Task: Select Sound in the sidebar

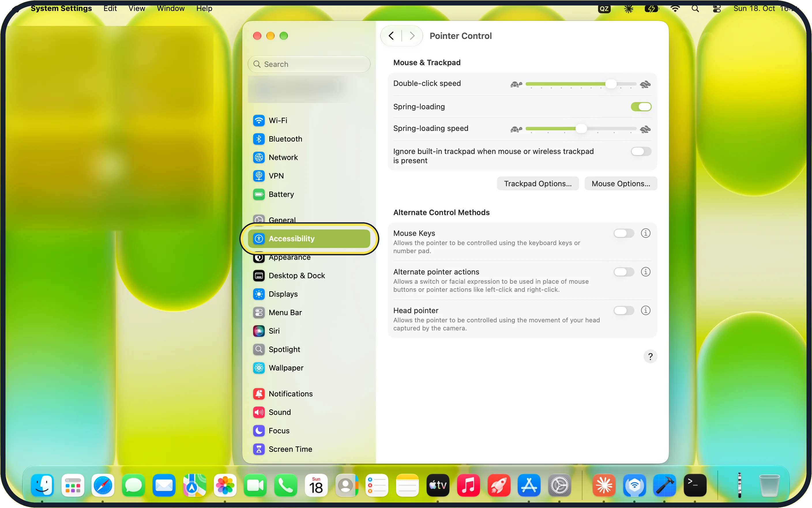Action: pyautogui.click(x=309, y=412)
